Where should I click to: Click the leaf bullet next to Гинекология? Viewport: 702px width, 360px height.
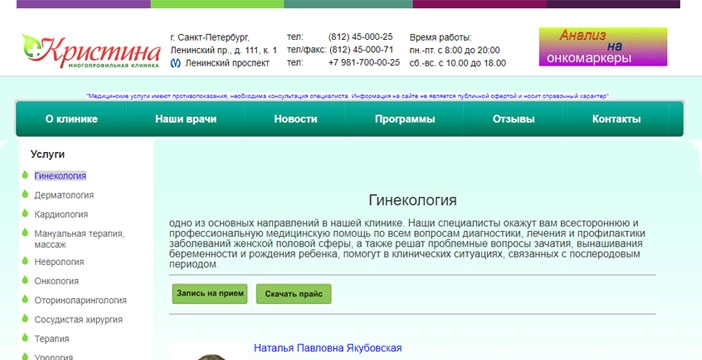(x=25, y=175)
